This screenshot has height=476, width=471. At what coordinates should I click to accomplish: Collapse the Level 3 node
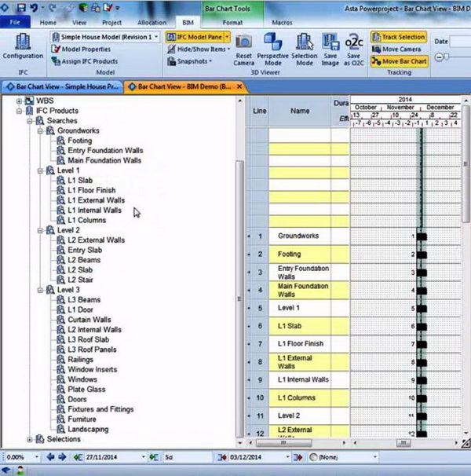(x=40, y=290)
